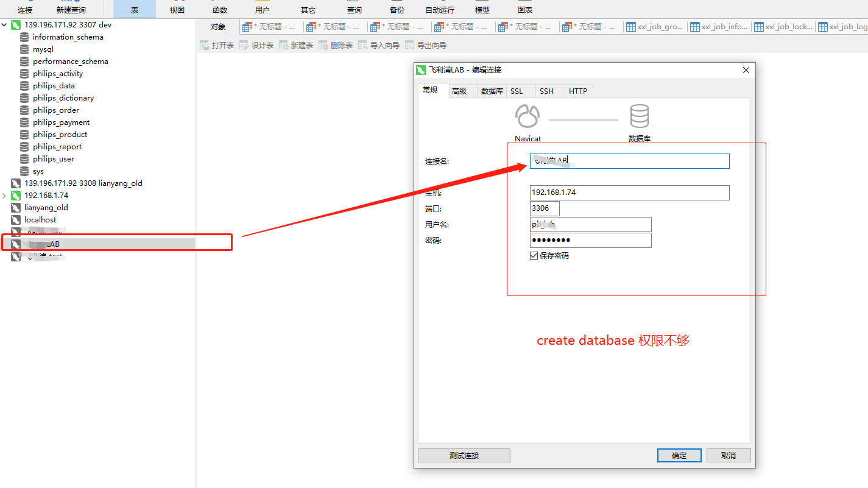The height and width of the screenshot is (488, 868).
Task: Select the 用户 (User) management icon
Action: tap(263, 9)
